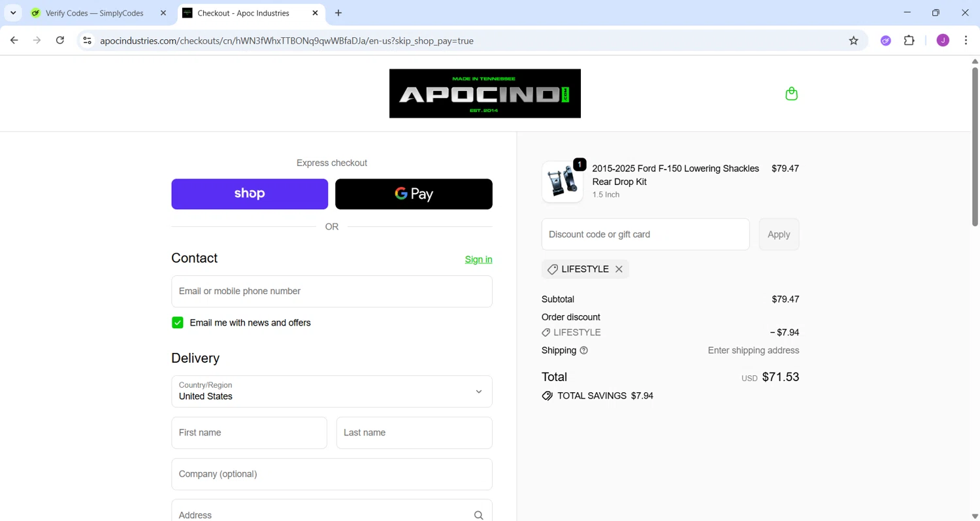The width and height of the screenshot is (980, 521).
Task: Open the tab search dropdown arrow
Action: (x=13, y=13)
